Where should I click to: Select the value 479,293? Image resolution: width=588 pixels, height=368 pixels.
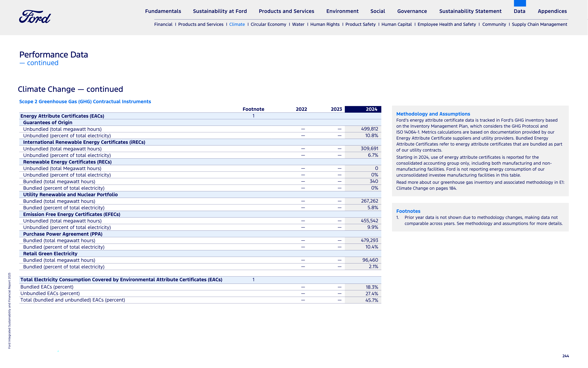tap(370, 241)
